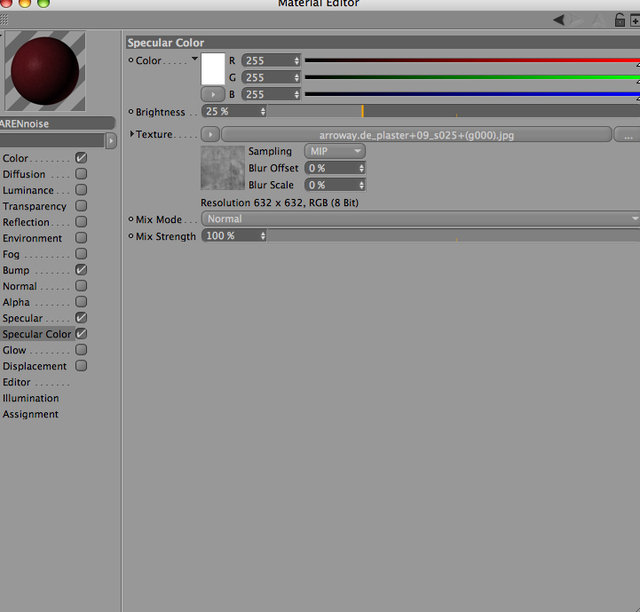Disable the Bump channel checkbox
The image size is (640, 612).
coord(81,270)
